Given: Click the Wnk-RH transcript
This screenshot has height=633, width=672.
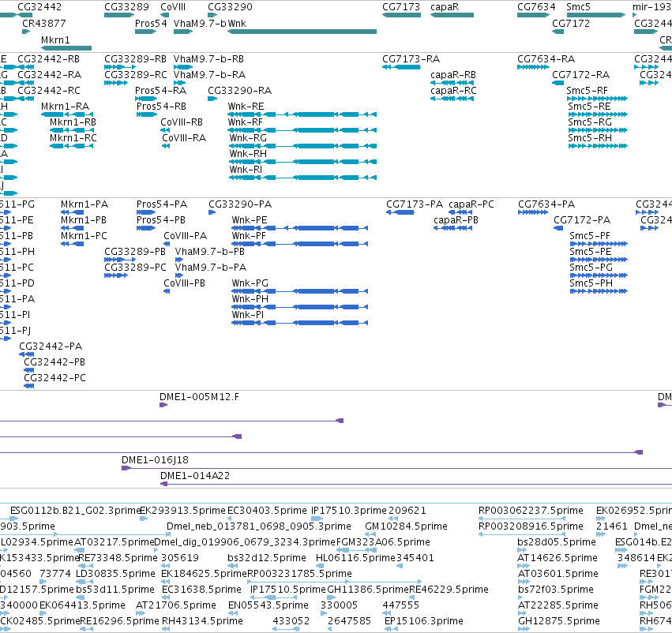Looking at the screenshot, I should [303, 162].
